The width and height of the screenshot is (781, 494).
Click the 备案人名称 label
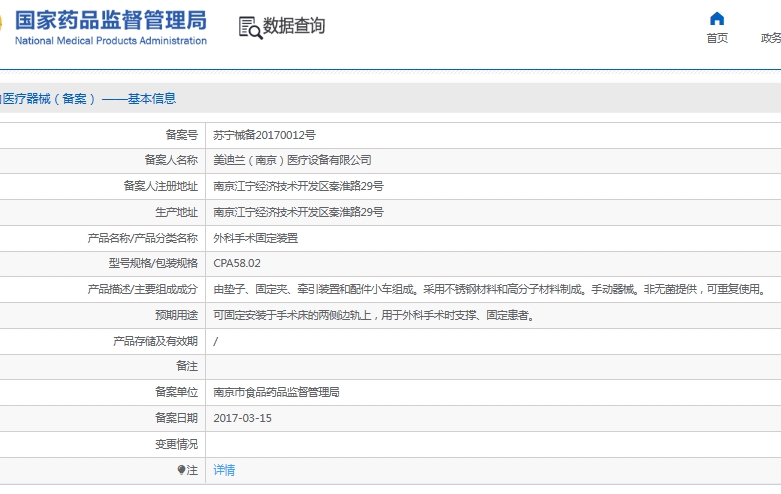tap(171, 160)
